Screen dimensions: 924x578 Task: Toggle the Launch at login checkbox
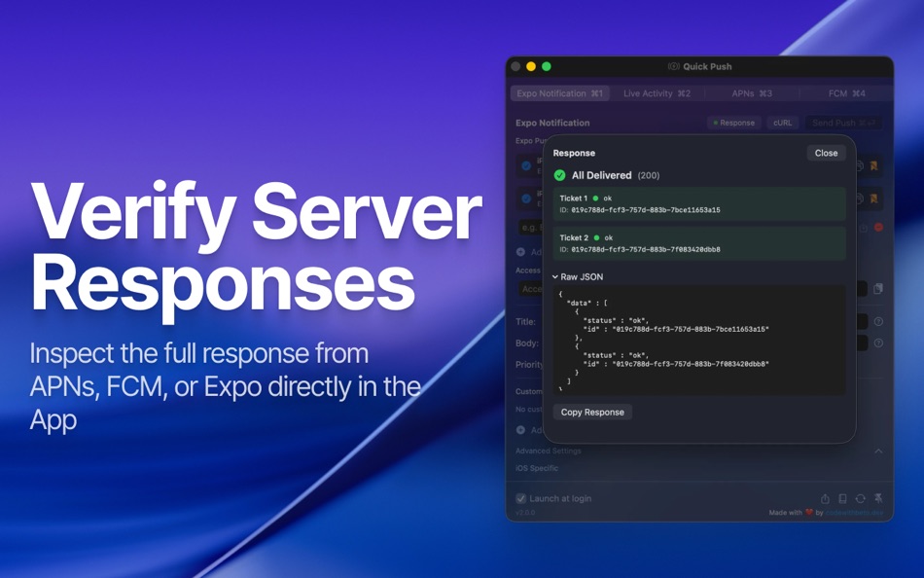click(521, 498)
